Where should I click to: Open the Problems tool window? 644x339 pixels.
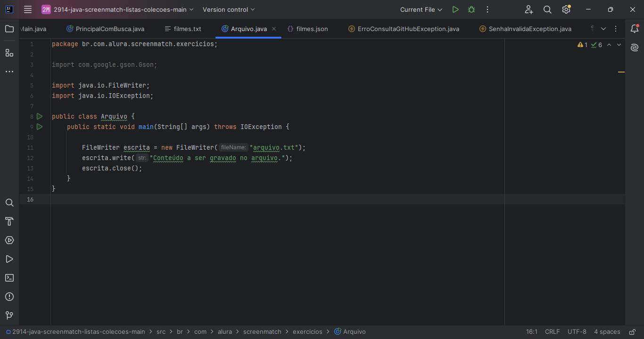[x=9, y=297]
